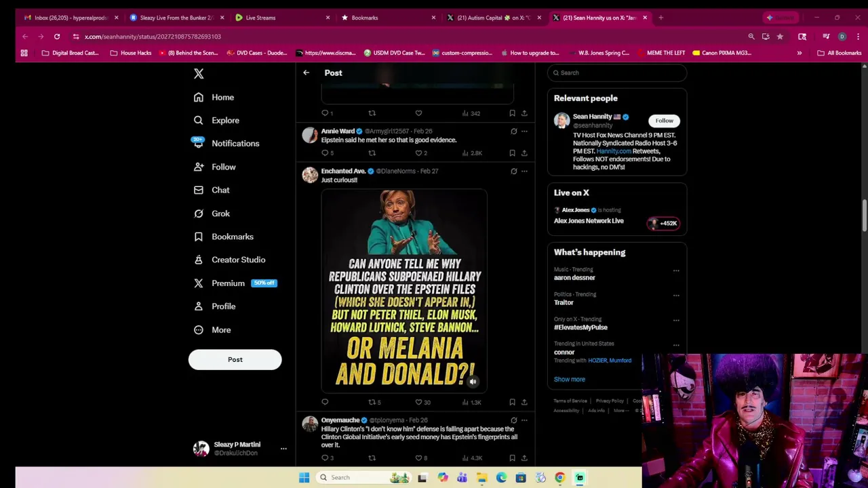Click the white Post button
The image size is (868, 488).
(235, 359)
